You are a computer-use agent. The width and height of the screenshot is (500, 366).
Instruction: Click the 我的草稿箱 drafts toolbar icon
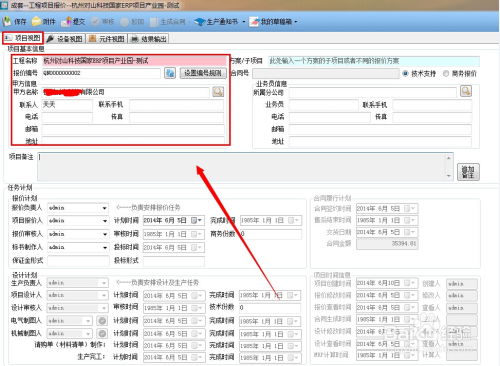[x=255, y=22]
